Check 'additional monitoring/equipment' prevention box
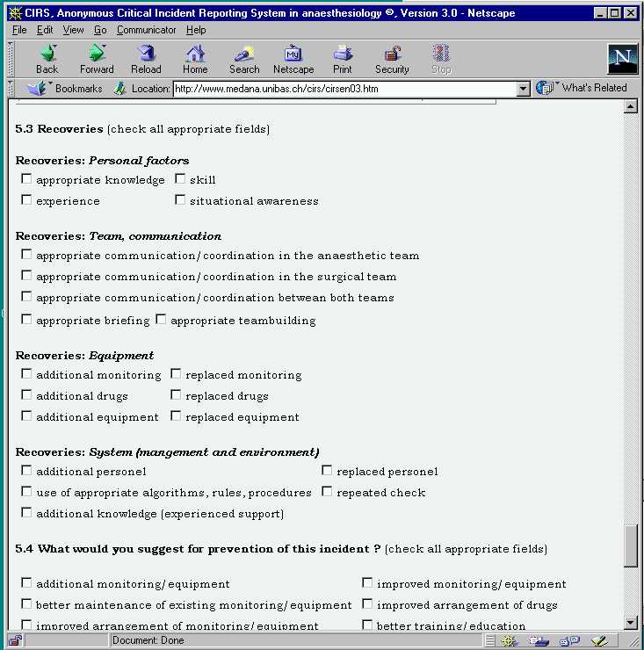This screenshot has width=644, height=650. point(26,583)
